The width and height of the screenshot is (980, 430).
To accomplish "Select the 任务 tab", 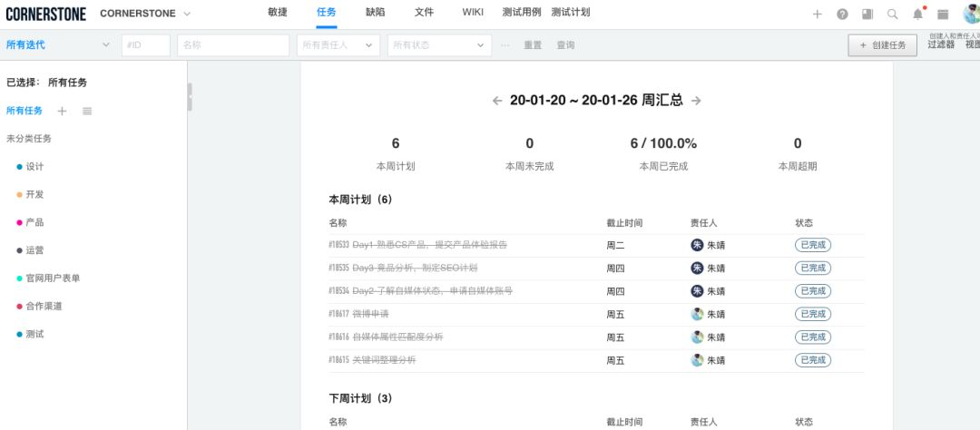I will click(327, 13).
